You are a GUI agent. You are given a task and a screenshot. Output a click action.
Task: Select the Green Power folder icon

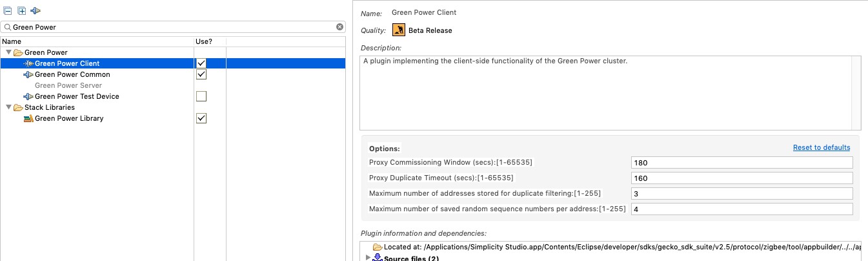tap(18, 52)
